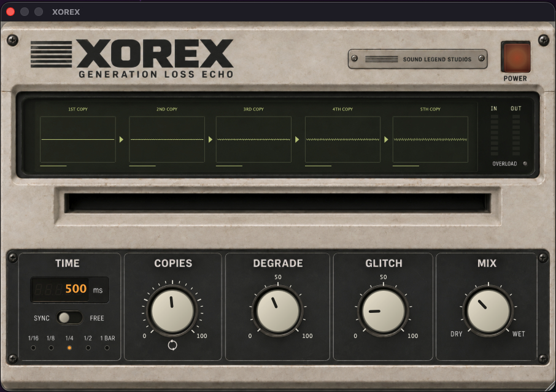Viewport: 556px width, 392px height.
Task: Click the 100 mark beside COPIES knob
Action: click(x=202, y=336)
